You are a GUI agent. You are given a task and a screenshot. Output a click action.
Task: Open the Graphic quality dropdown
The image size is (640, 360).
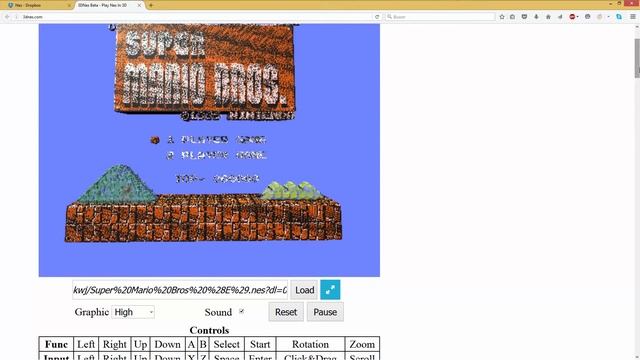coord(133,312)
